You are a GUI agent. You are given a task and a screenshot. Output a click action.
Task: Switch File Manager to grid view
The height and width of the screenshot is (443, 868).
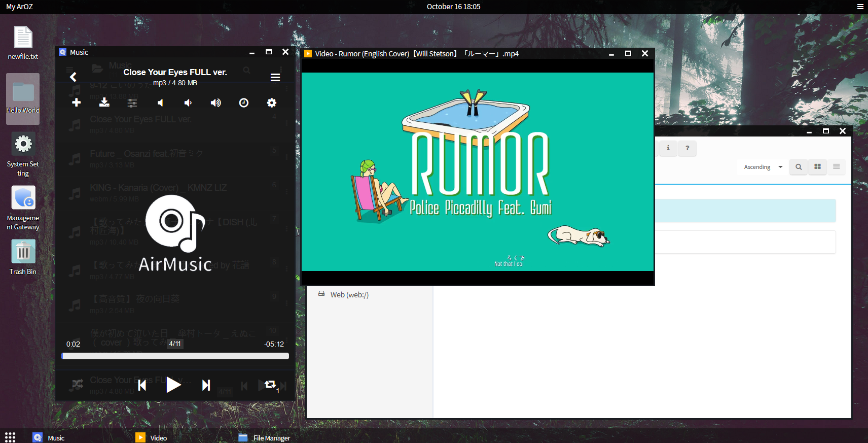[x=817, y=166]
